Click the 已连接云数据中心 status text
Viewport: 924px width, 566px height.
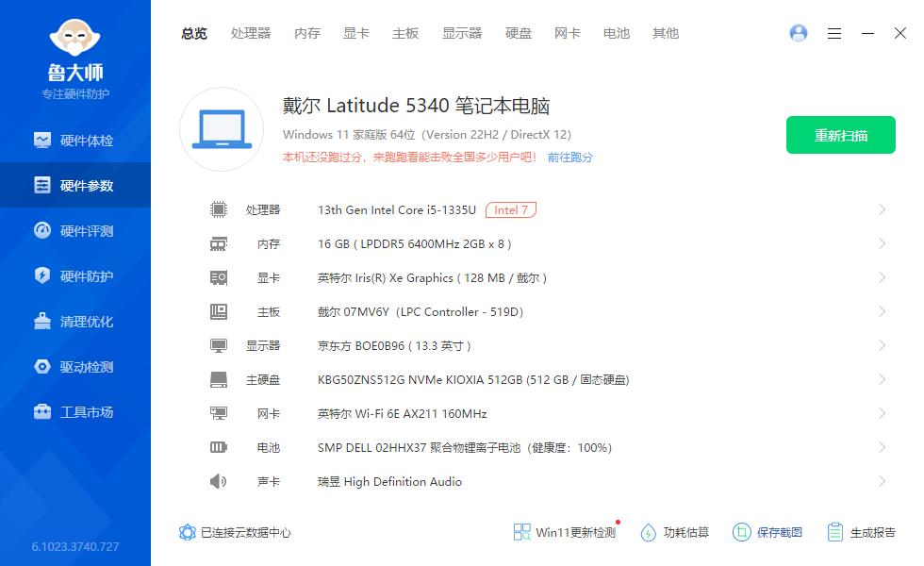[246, 532]
